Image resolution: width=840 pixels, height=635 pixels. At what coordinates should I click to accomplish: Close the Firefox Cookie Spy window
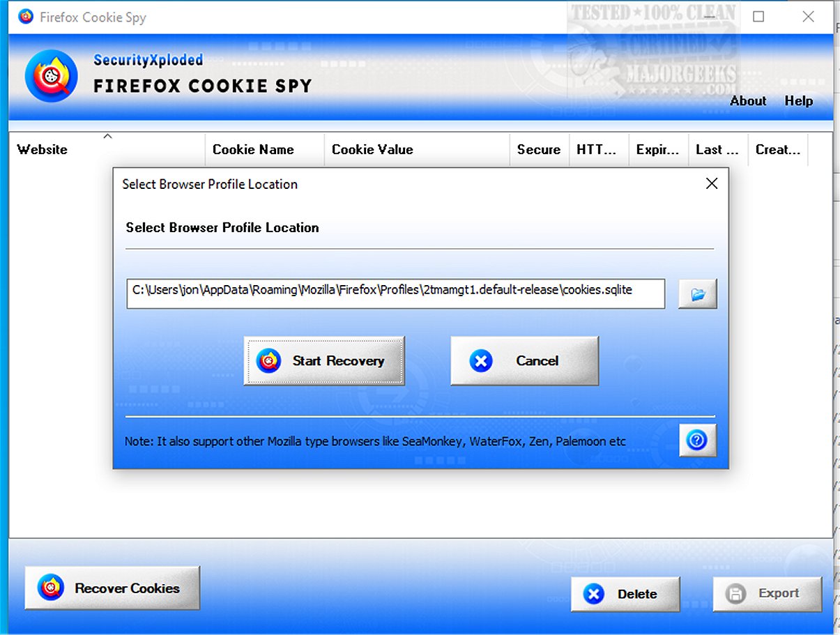click(808, 17)
